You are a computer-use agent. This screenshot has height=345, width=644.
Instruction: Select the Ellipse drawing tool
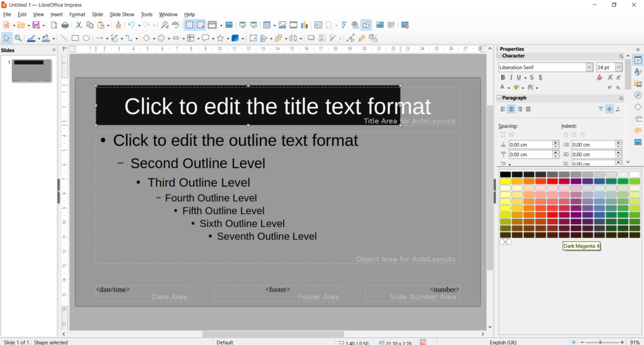pos(86,38)
